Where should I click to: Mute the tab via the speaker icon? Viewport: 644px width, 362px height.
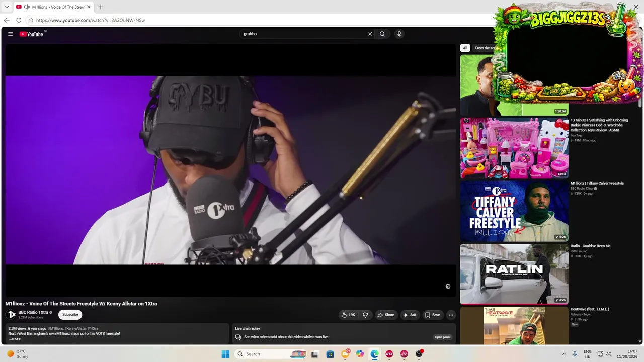[26, 7]
